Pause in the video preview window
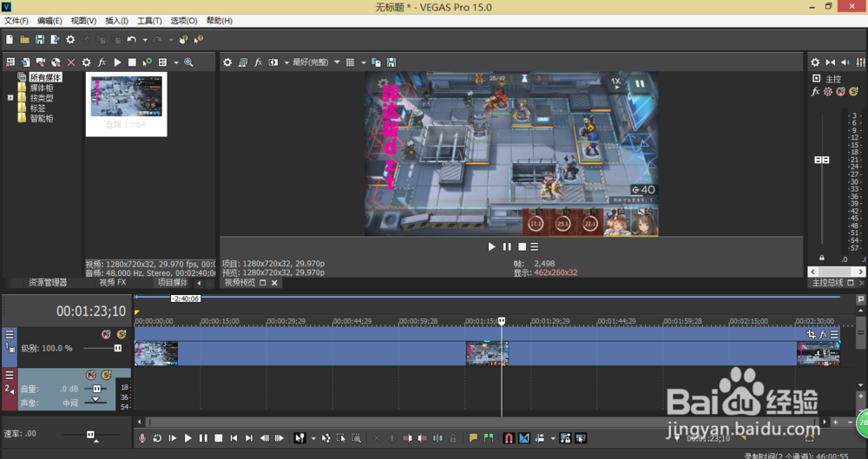The image size is (868, 459). point(507,246)
